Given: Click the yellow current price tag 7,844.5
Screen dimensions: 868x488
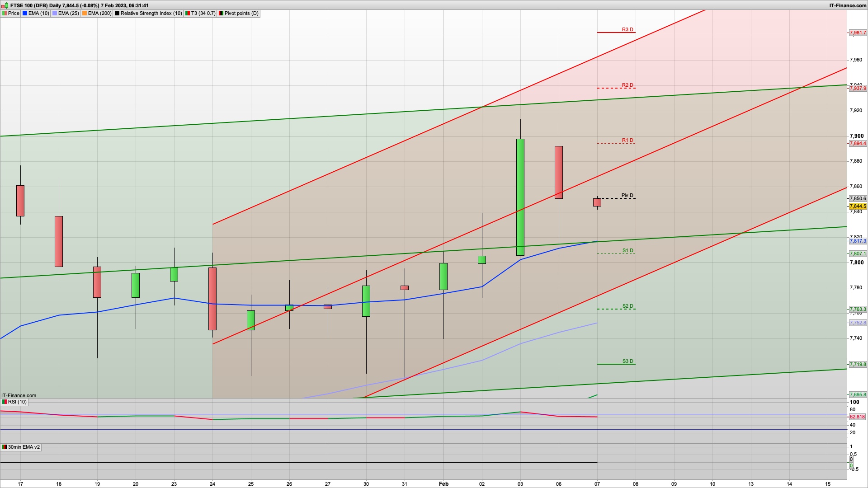Looking at the screenshot, I should coord(858,206).
